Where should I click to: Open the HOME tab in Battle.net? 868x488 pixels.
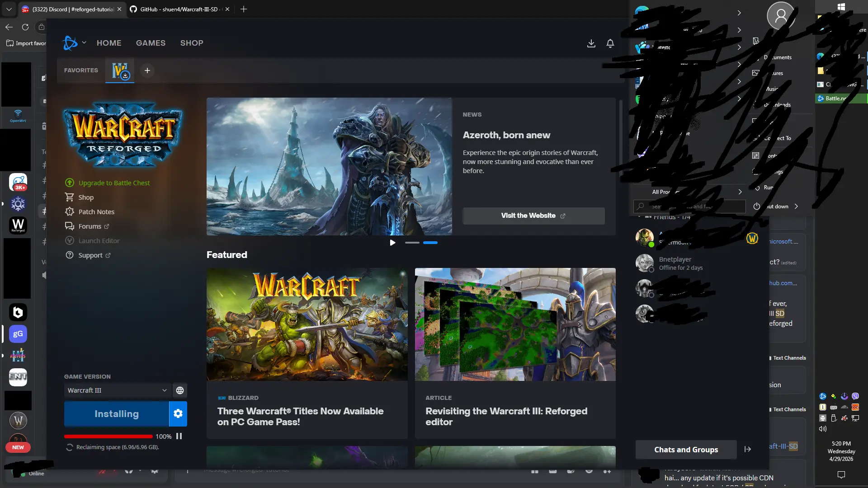109,43
